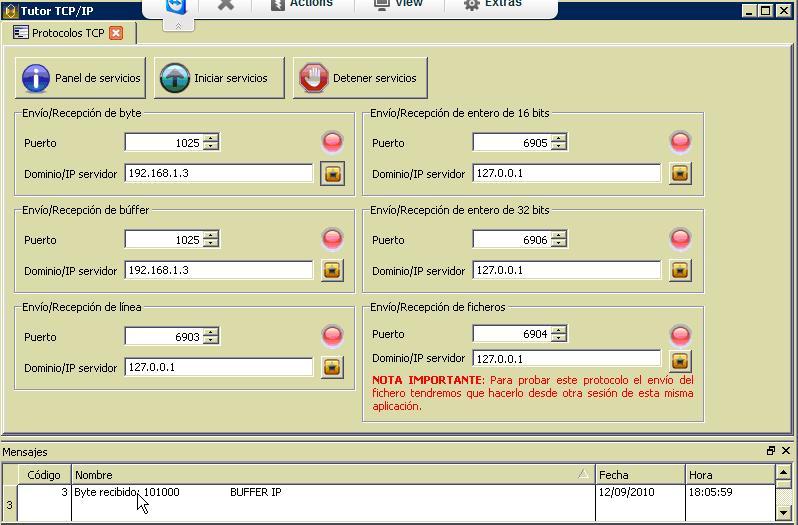The image size is (798, 525).
Task: Close the Protocolos TCP tab
Action: pyautogui.click(x=116, y=33)
